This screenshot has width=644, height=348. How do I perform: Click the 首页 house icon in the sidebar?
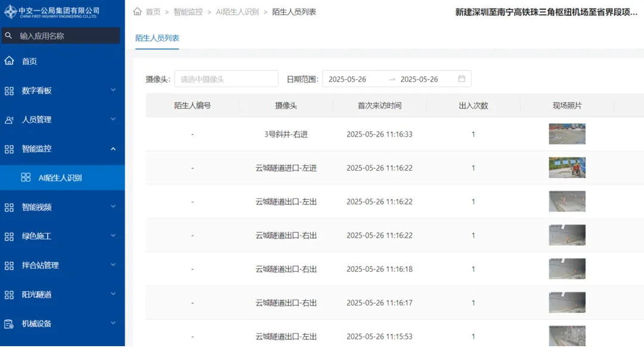coord(9,61)
